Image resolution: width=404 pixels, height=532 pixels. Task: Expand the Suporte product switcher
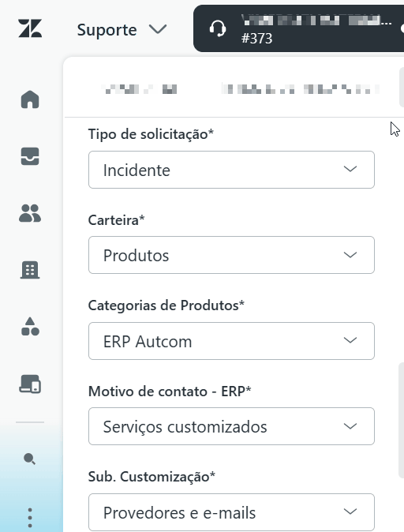122,29
